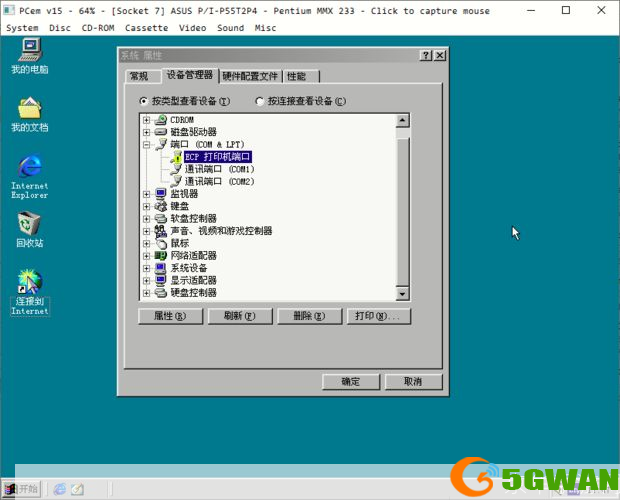Expand the 软盘控制器 tree node
620x500 pixels.
coord(147,219)
